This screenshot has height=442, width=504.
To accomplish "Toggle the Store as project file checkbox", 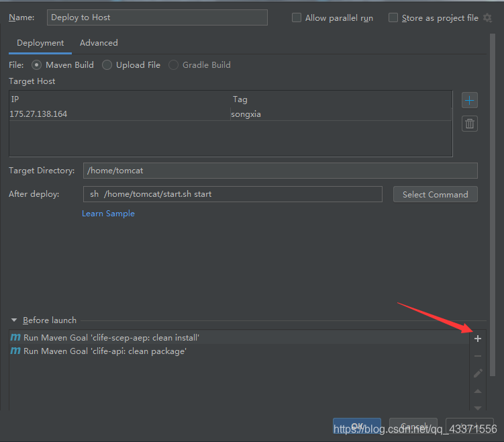I will coord(393,18).
